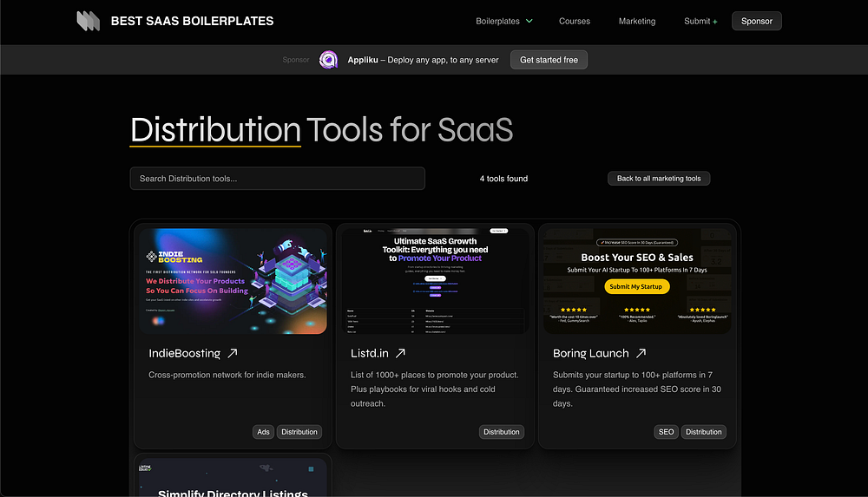The height and width of the screenshot is (497, 868).
Task: Click the '4 tools found' text
Action: pos(503,178)
